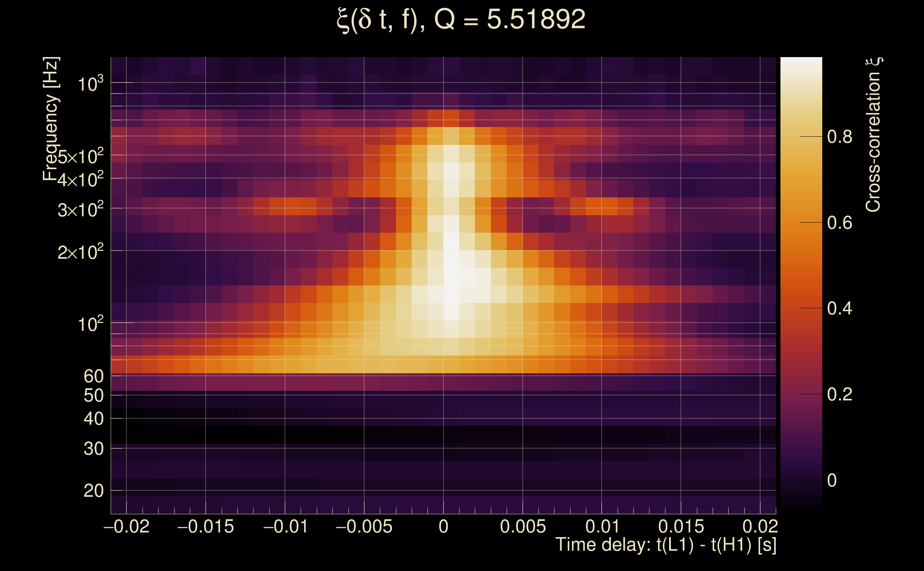The image size is (924, 571).
Task: Click the 0.4 colorbar tick label
Action: click(839, 309)
